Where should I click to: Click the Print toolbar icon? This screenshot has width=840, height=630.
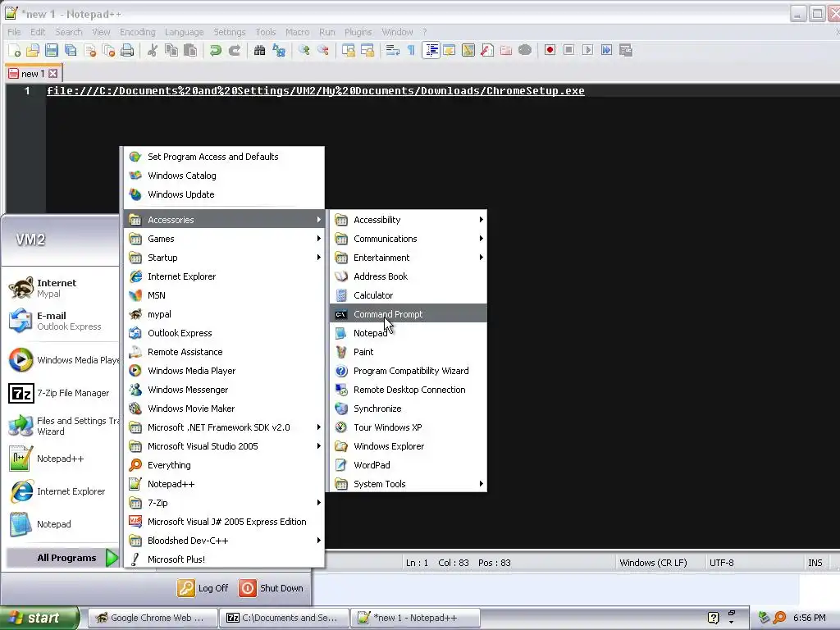click(x=127, y=50)
